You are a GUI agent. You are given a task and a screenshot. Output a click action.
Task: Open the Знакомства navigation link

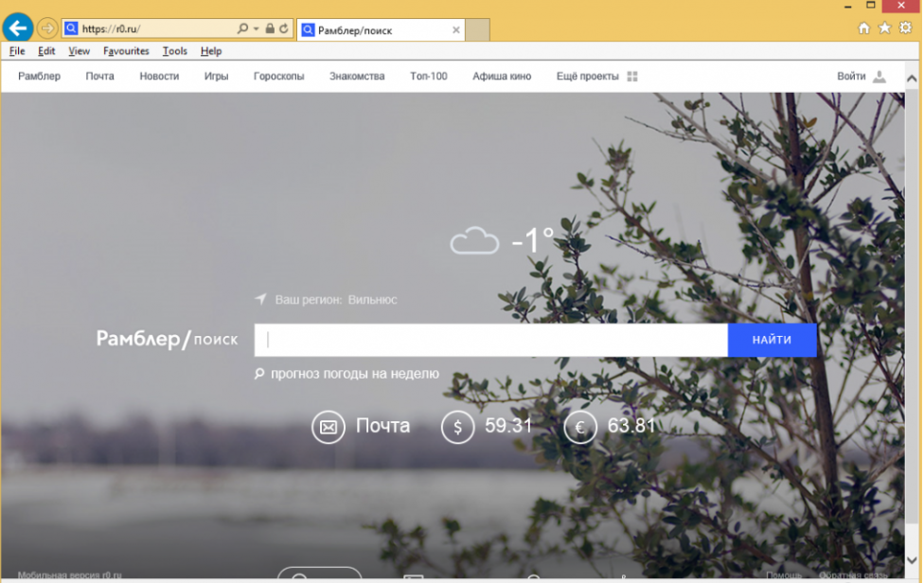357,76
